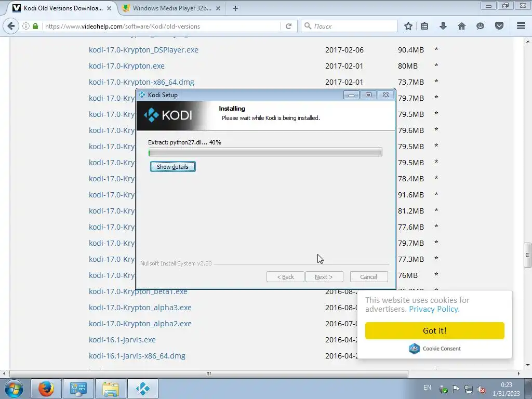Open kodi-17.0-Krypton_alpha3.exe link
The image size is (532, 399).
(x=140, y=308)
